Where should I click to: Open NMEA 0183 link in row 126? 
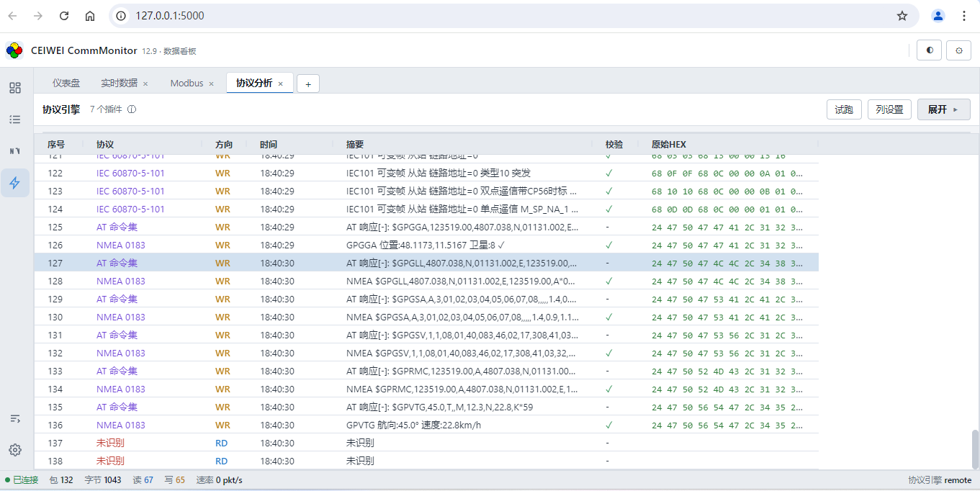tap(121, 245)
